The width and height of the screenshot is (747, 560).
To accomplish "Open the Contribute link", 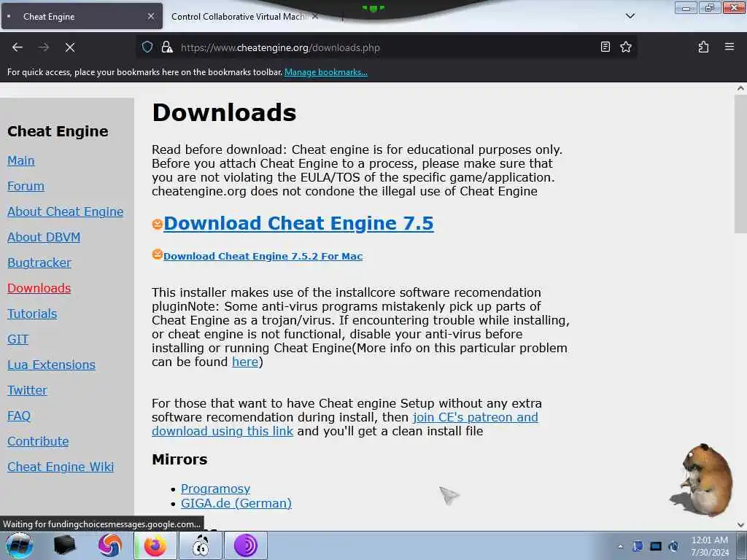I will 38,441.
